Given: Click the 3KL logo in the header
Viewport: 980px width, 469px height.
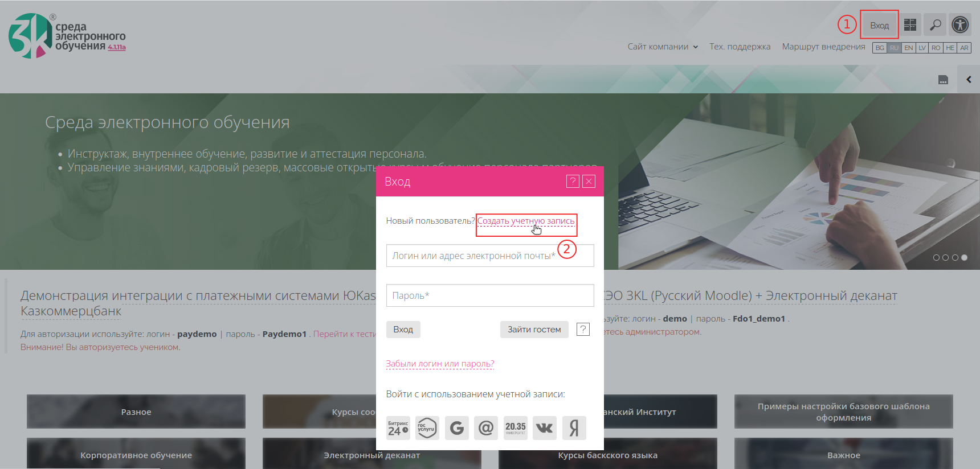Looking at the screenshot, I should (67, 36).
